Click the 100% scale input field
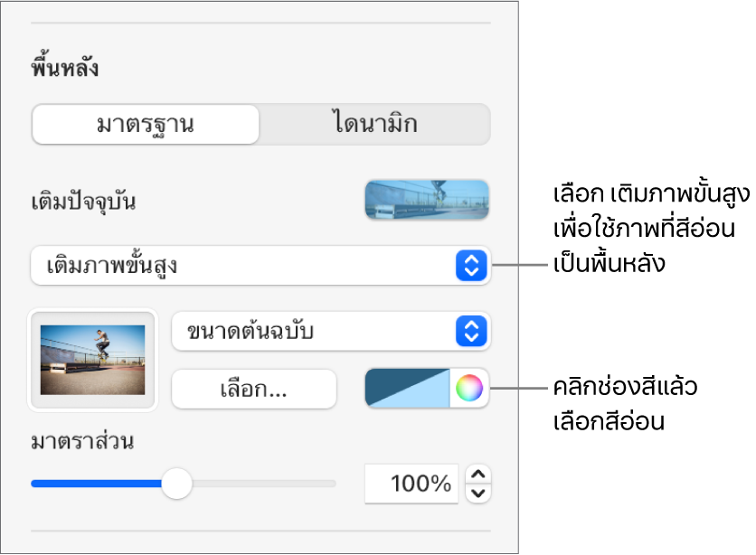The width and height of the screenshot is (756, 555). point(412,484)
